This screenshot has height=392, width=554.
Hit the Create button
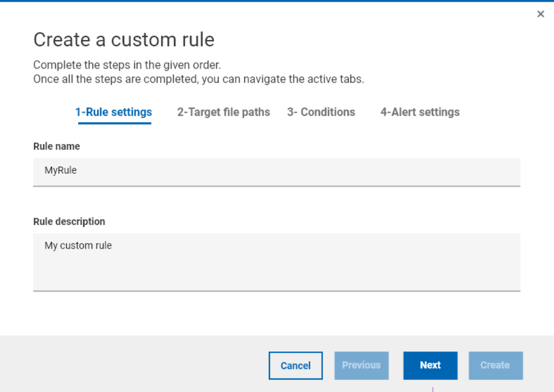tap(496, 366)
